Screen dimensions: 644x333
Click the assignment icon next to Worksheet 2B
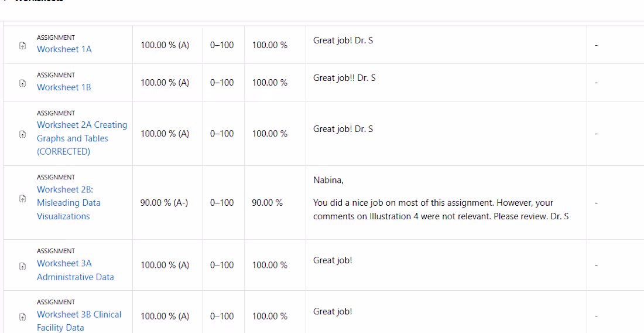(23, 199)
